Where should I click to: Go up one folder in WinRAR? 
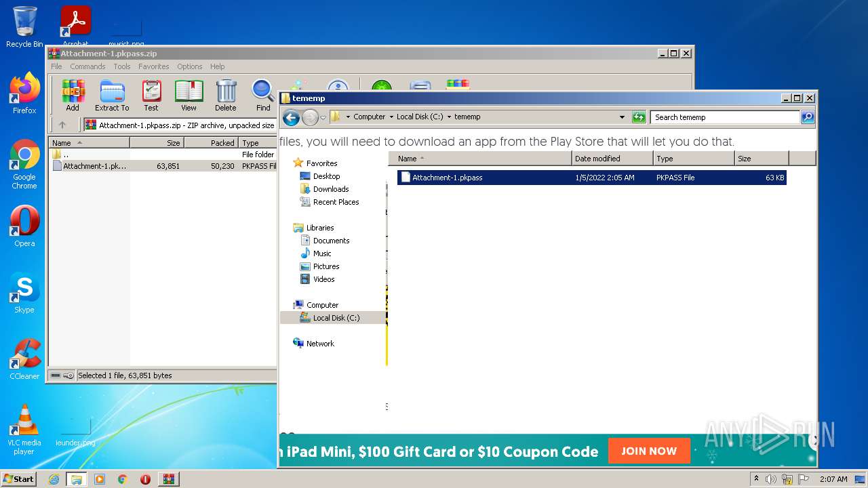click(x=62, y=125)
